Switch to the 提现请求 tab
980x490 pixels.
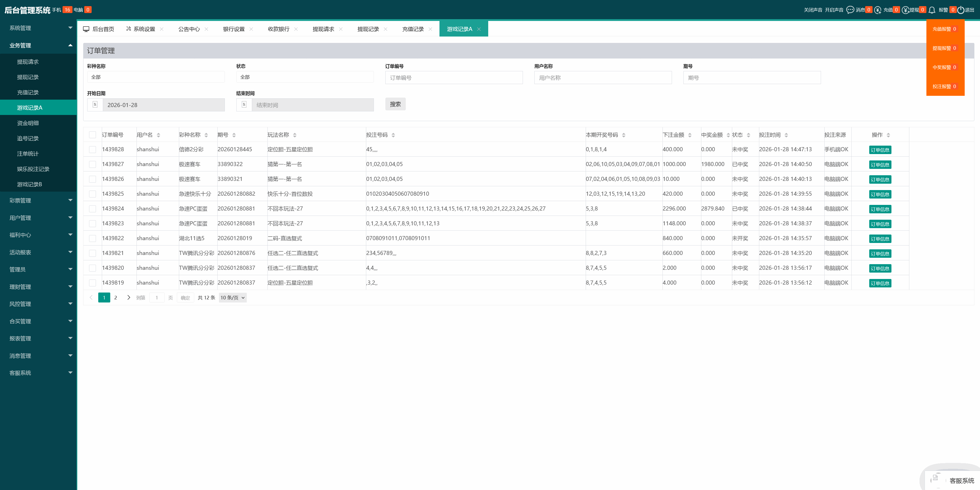(323, 29)
